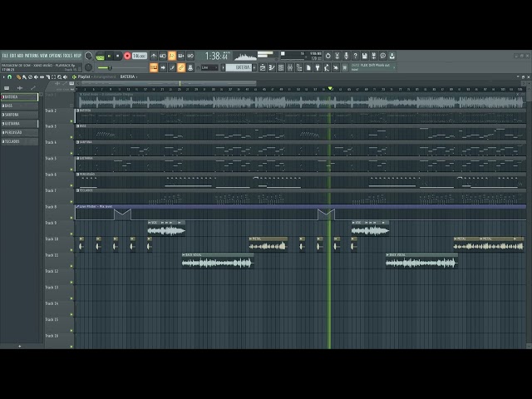
Task: Click the Stop button
Action: tap(118, 56)
